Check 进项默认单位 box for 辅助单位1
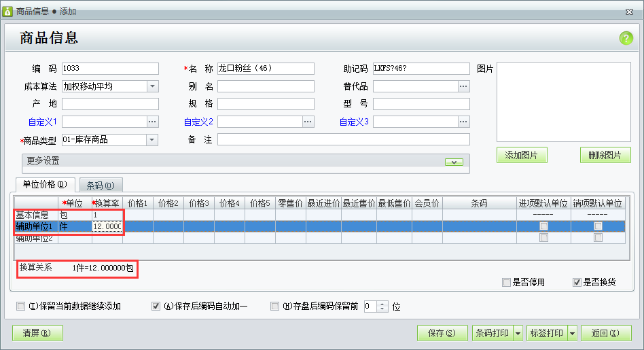 543,226
